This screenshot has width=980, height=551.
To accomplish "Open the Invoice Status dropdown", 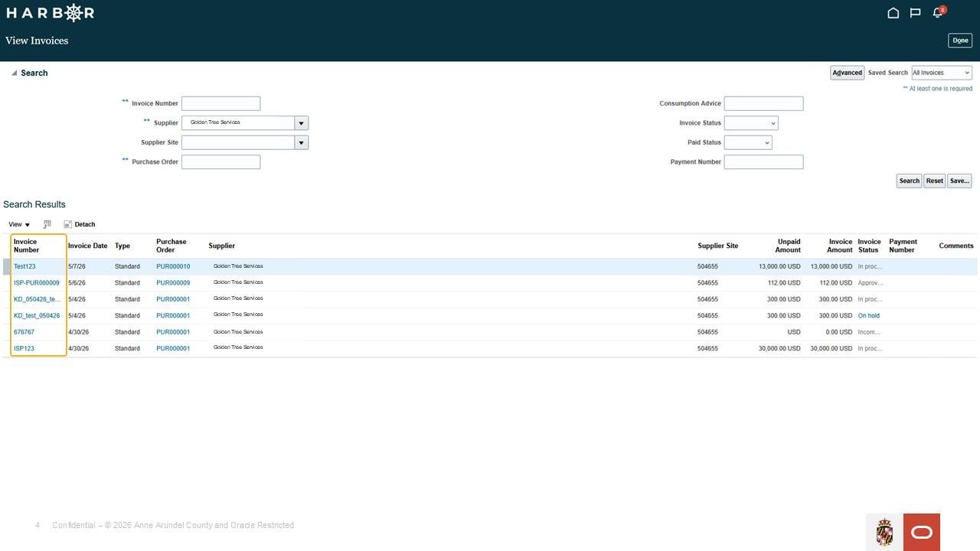I will (751, 123).
